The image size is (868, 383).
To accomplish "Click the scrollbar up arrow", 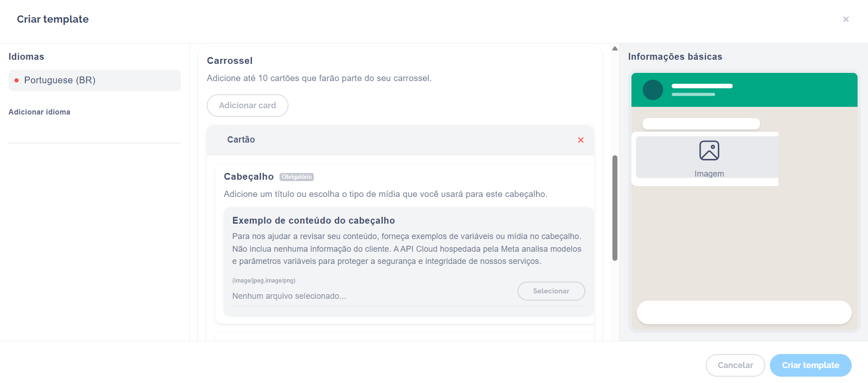I will (615, 48).
